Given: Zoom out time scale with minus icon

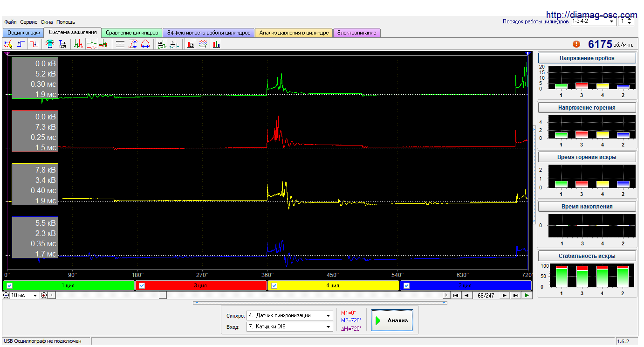Looking at the screenshot, I should [x=6, y=295].
